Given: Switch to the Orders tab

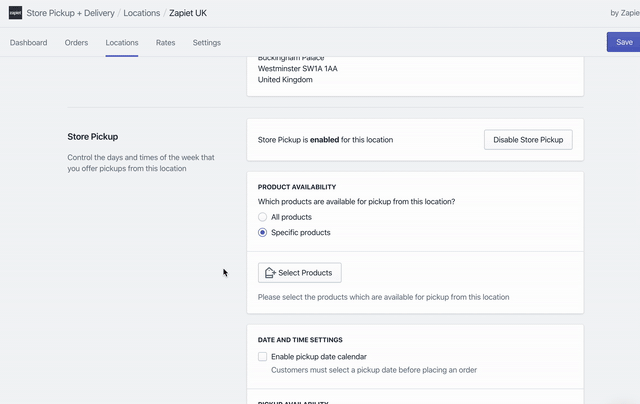Looking at the screenshot, I should (x=76, y=43).
